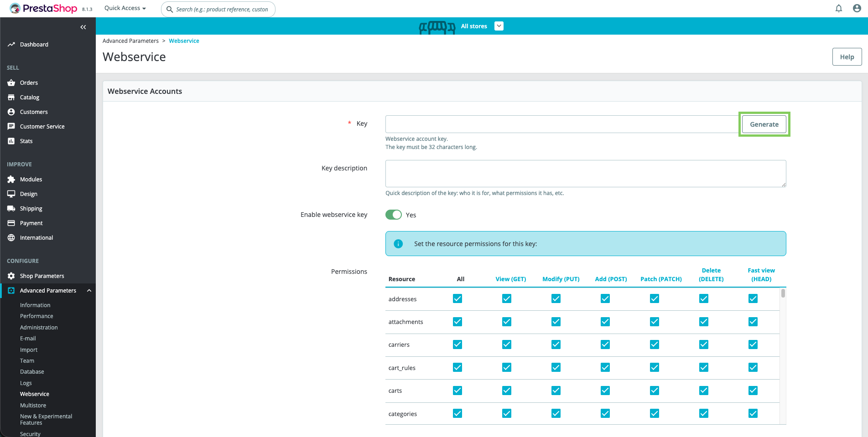The width and height of the screenshot is (868, 437).
Task: Click the Generate key button
Action: point(764,124)
